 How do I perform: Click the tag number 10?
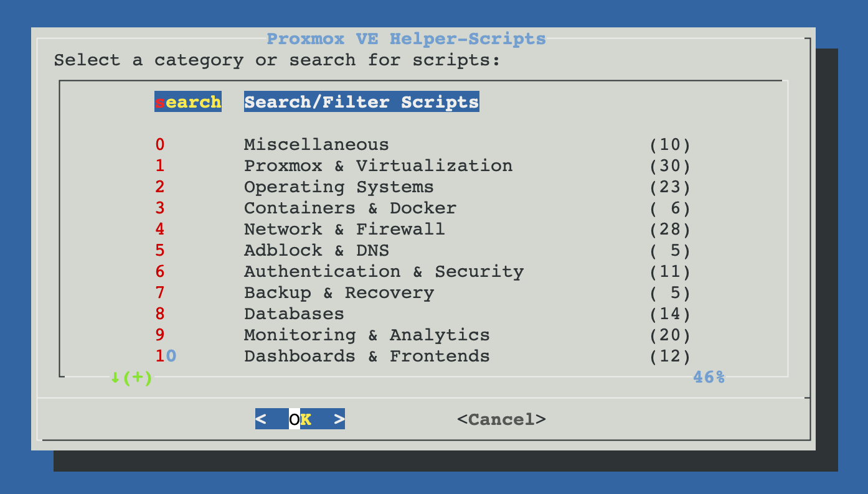(166, 357)
